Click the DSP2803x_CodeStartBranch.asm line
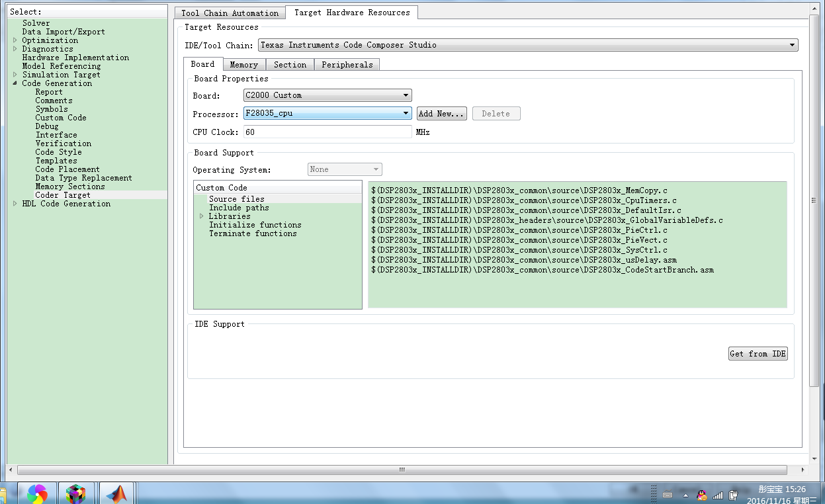This screenshot has height=504, width=825. point(543,270)
